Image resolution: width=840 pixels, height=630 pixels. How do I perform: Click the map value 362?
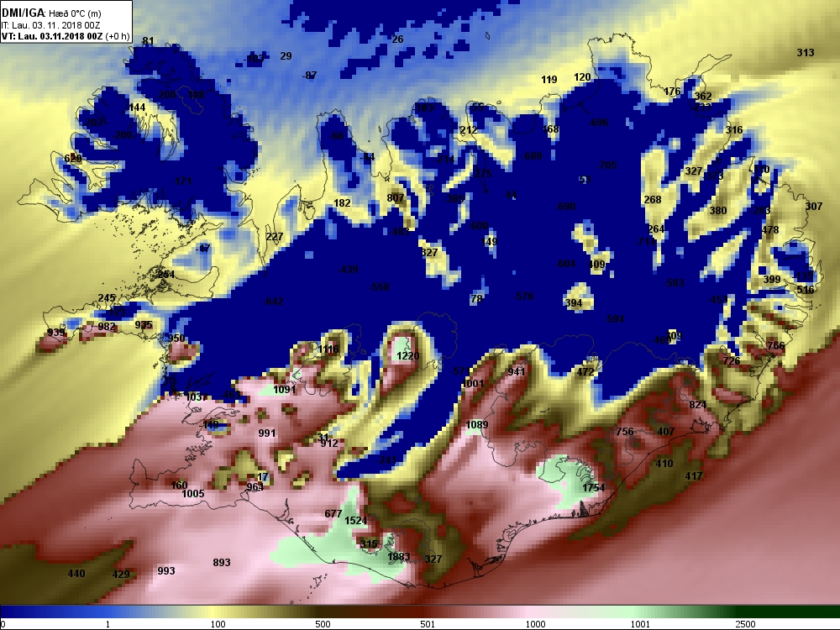pos(703,96)
